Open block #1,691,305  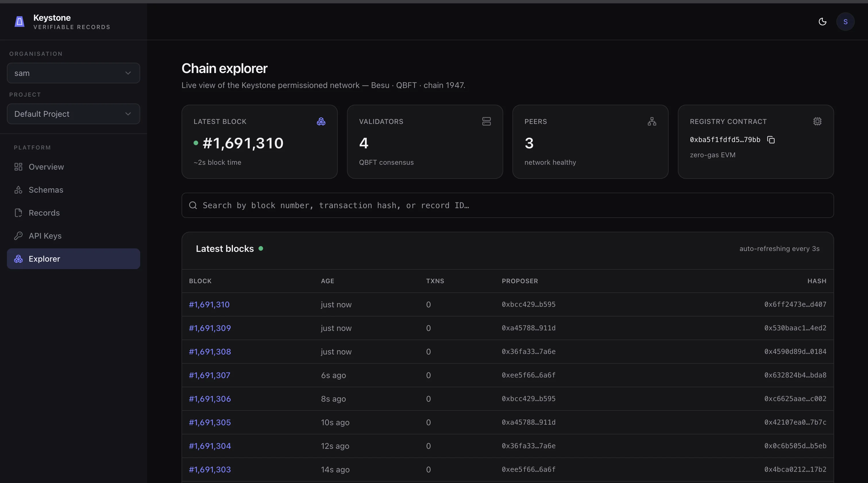coord(210,423)
